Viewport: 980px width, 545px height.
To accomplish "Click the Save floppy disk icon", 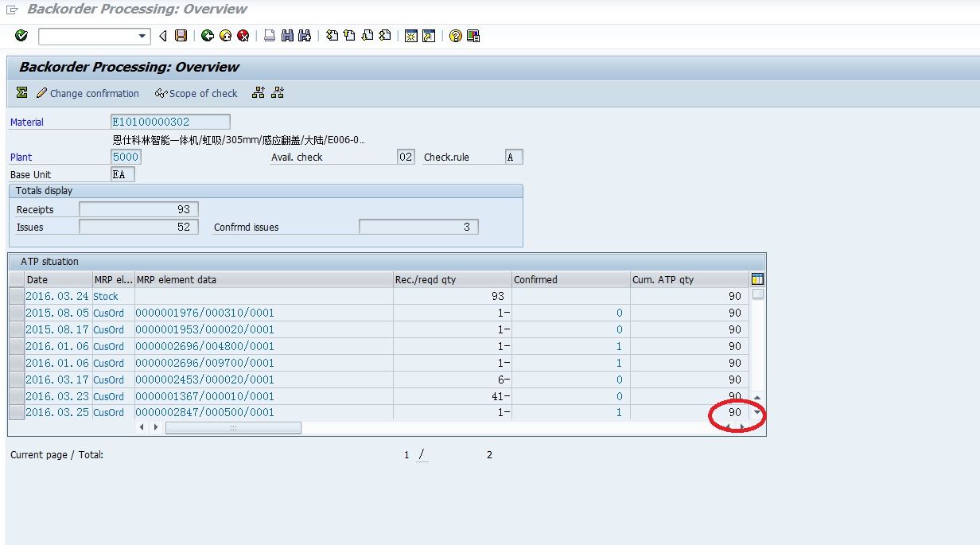I will (181, 36).
